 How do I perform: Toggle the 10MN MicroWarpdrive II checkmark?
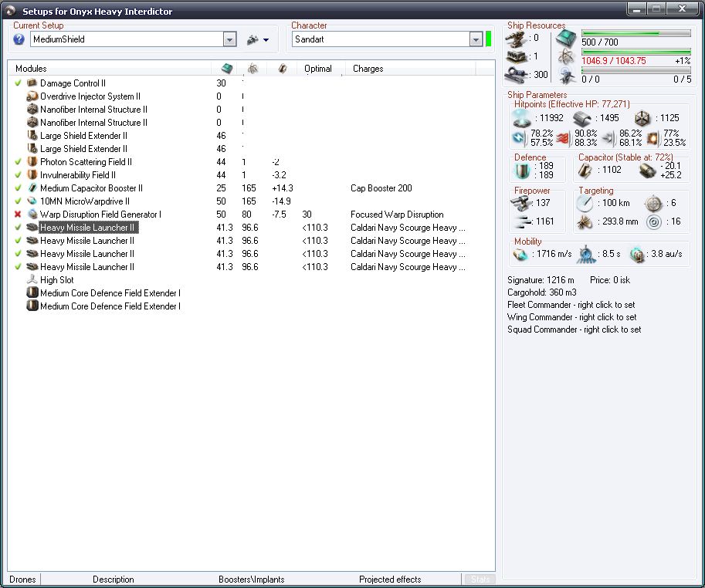tap(18, 201)
